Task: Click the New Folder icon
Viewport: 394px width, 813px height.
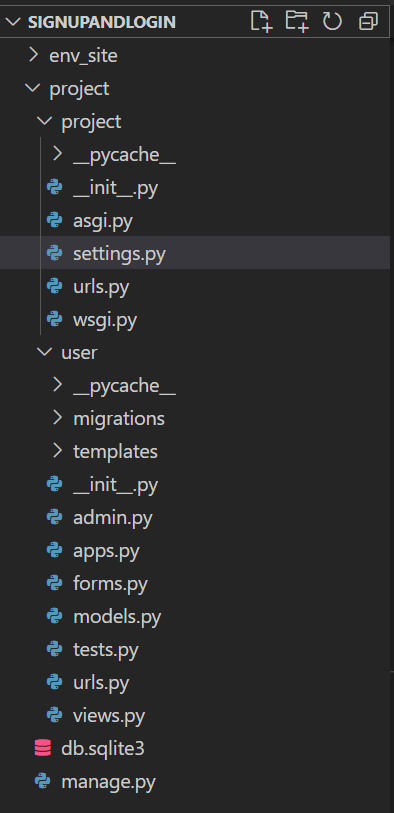Action: [297, 21]
